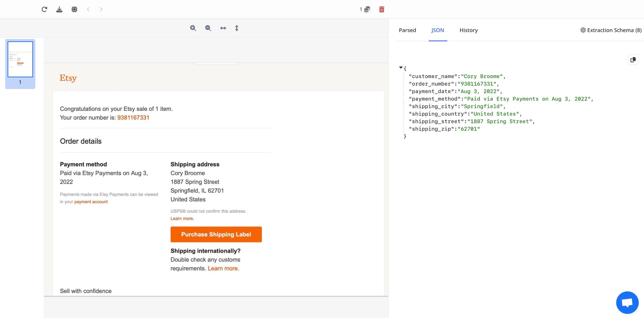Select the JSON tab

click(438, 30)
